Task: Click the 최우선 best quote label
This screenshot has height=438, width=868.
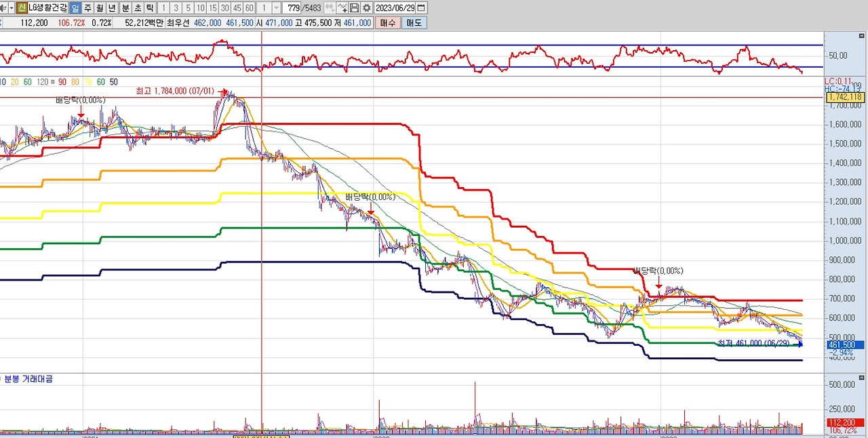Action: 178,22
